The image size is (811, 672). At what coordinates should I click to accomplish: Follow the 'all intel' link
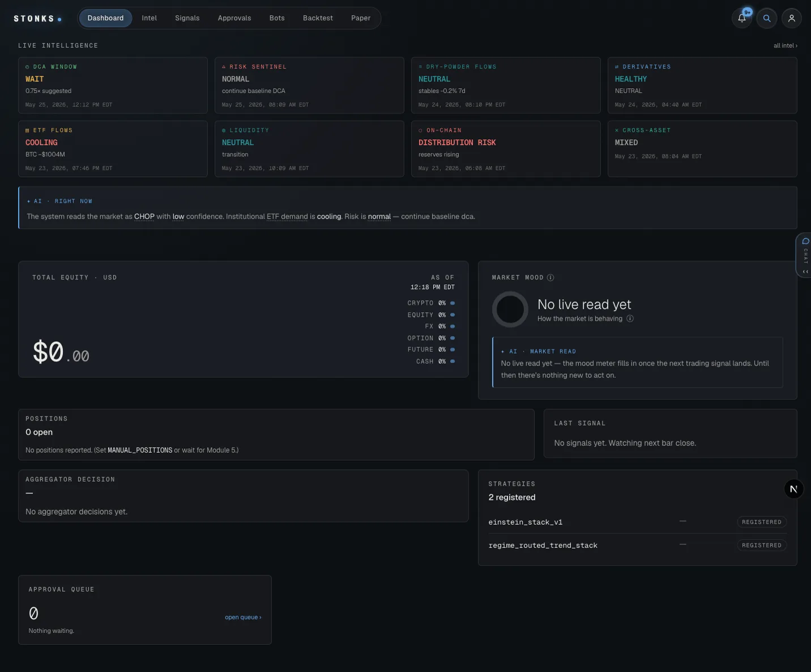click(x=786, y=46)
